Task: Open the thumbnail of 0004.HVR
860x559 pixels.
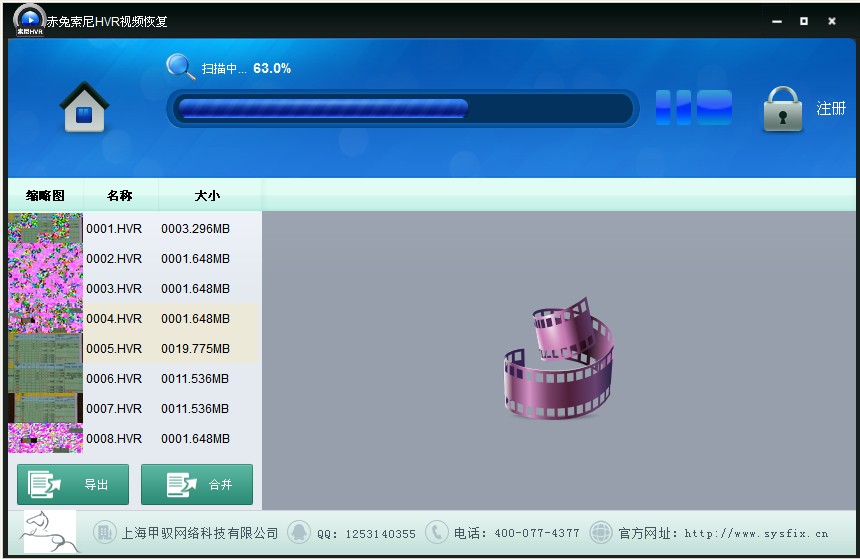Action: point(46,319)
